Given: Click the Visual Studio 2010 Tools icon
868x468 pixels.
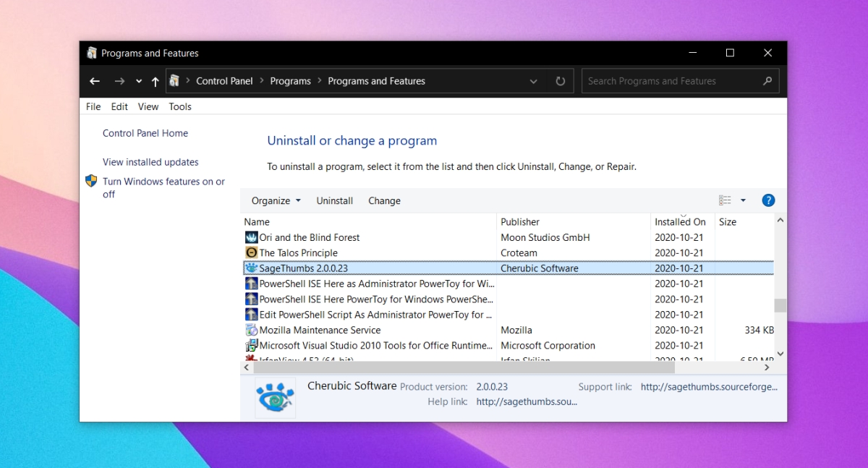Looking at the screenshot, I should click(x=251, y=345).
